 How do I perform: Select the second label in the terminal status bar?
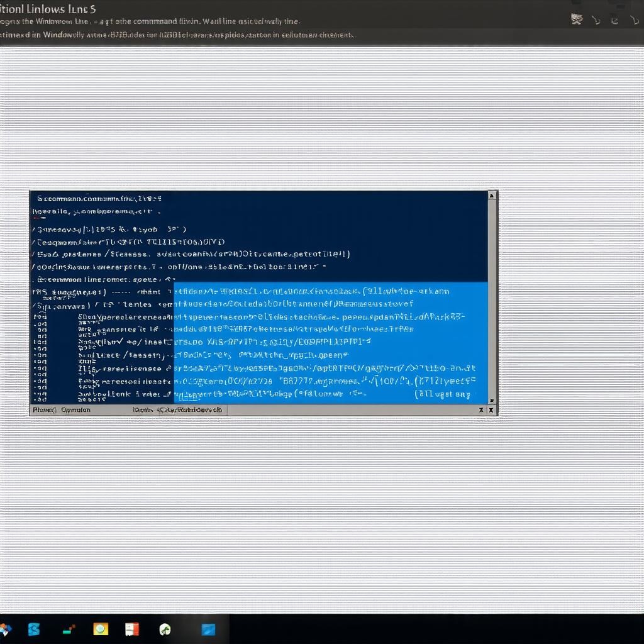tap(76, 410)
